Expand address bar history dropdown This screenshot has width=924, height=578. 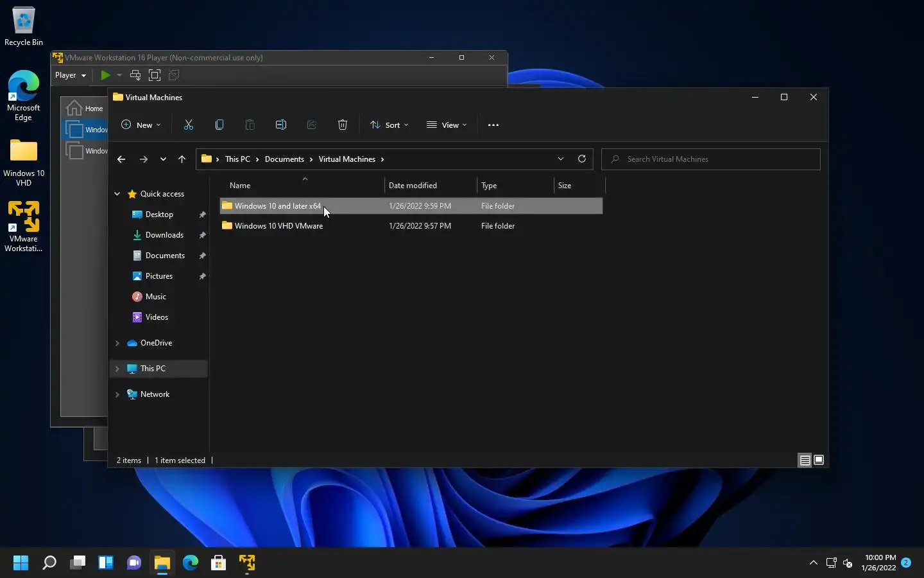click(x=561, y=159)
